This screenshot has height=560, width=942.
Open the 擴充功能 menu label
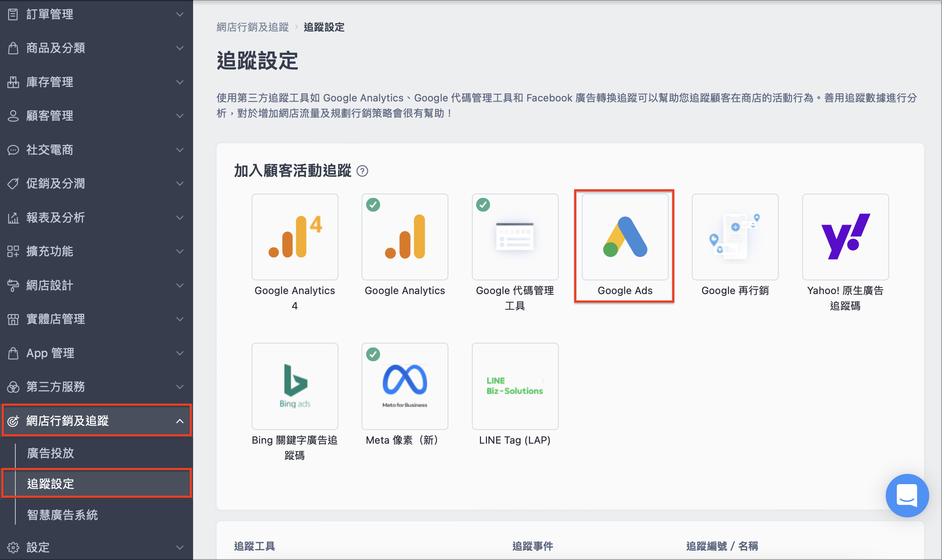point(50,251)
